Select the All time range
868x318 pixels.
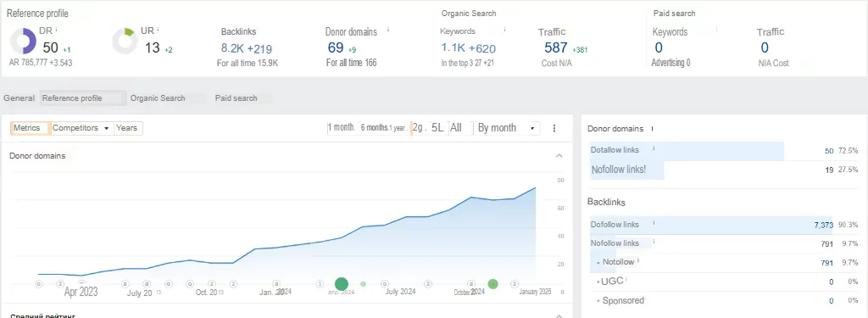[456, 128]
